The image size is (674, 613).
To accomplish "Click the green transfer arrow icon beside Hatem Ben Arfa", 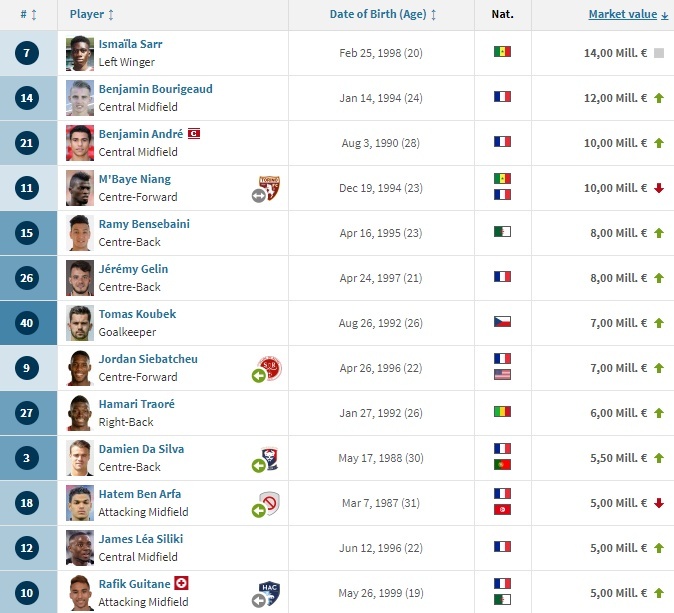I will pyautogui.click(x=258, y=510).
